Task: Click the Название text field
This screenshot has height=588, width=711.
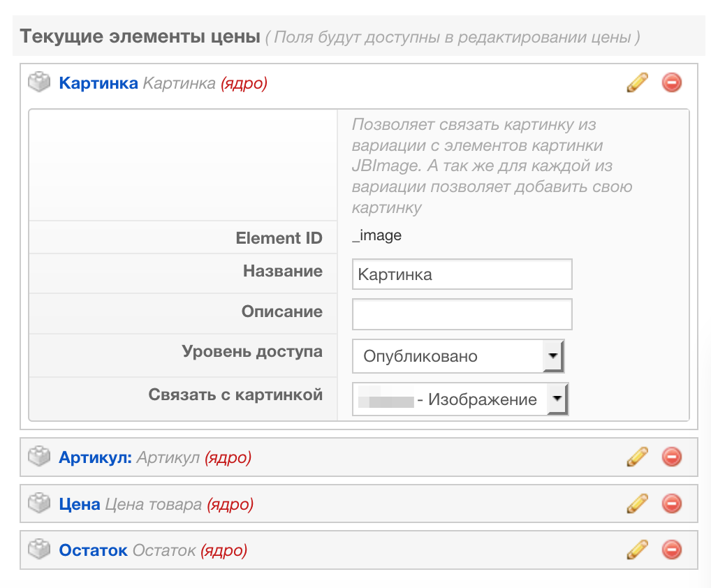Action: [462, 274]
